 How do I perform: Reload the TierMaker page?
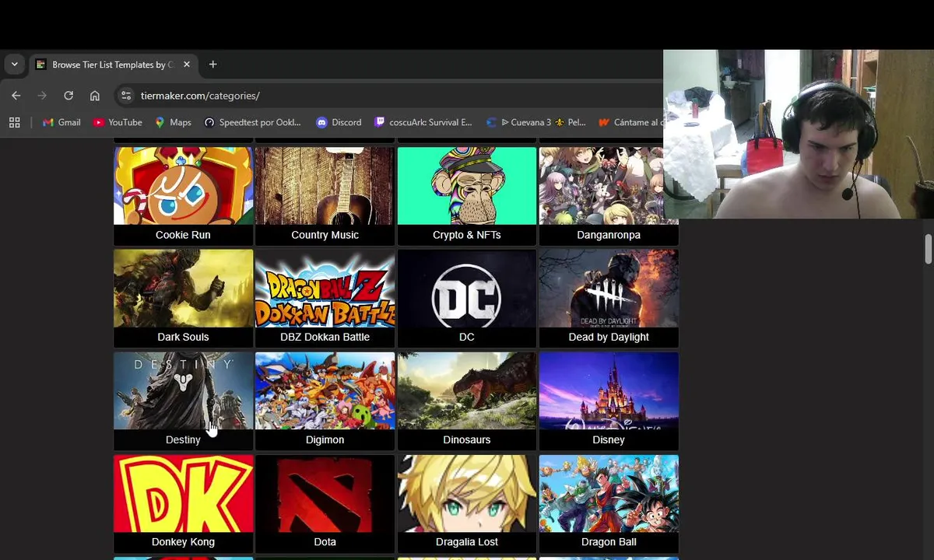tap(68, 96)
